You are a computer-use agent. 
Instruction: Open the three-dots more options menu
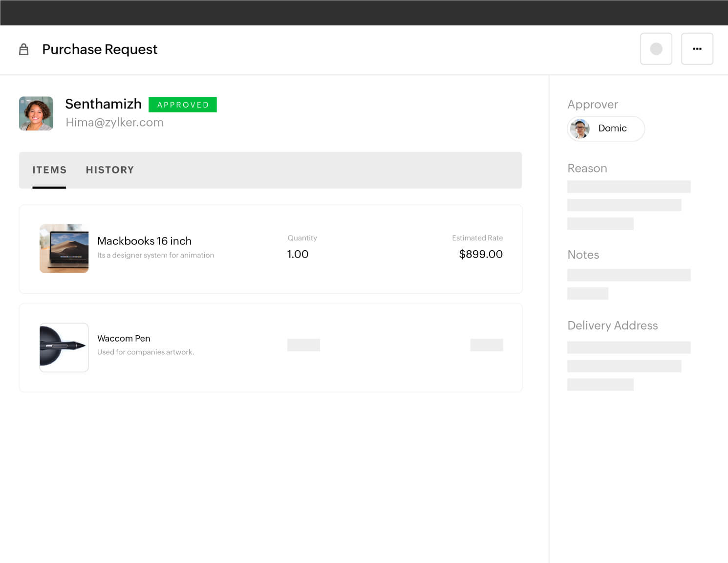(697, 49)
